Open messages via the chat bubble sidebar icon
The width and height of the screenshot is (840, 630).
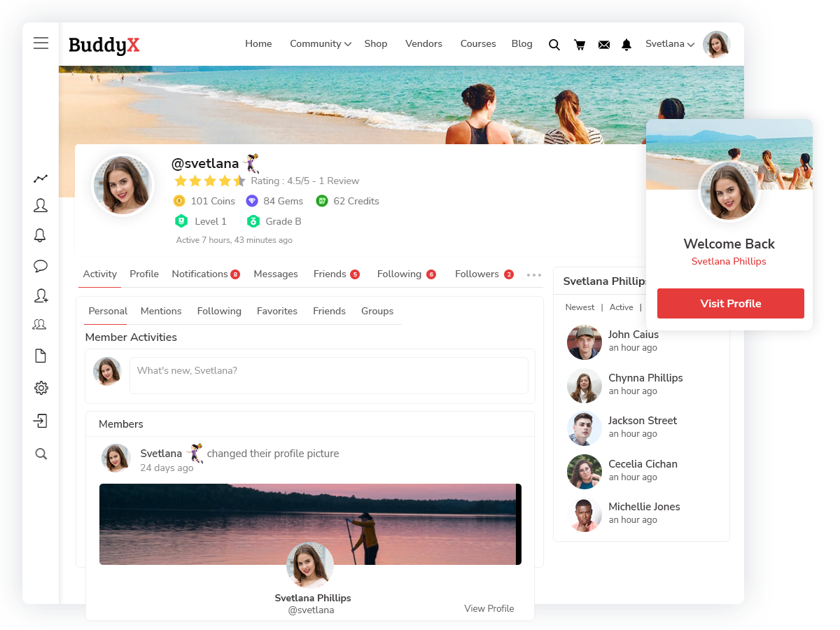[x=41, y=266]
